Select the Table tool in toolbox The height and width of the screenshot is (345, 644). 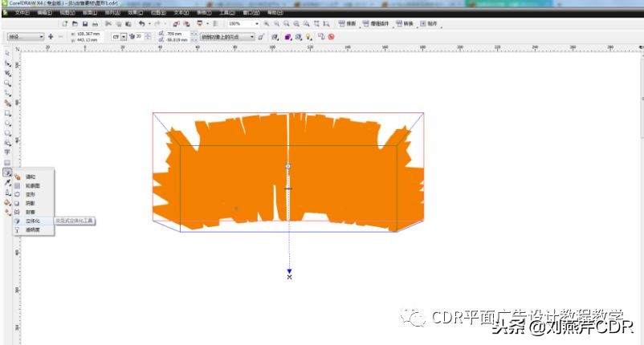tap(7, 162)
